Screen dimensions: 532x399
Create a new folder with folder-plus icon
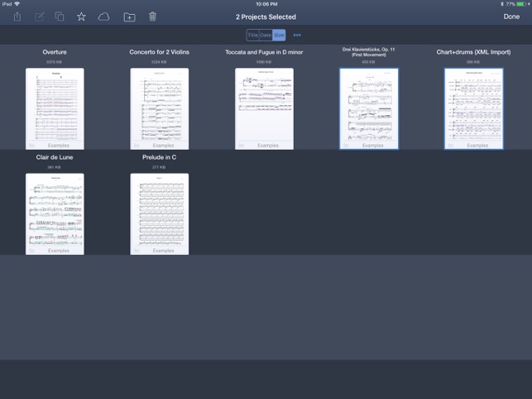pos(129,17)
